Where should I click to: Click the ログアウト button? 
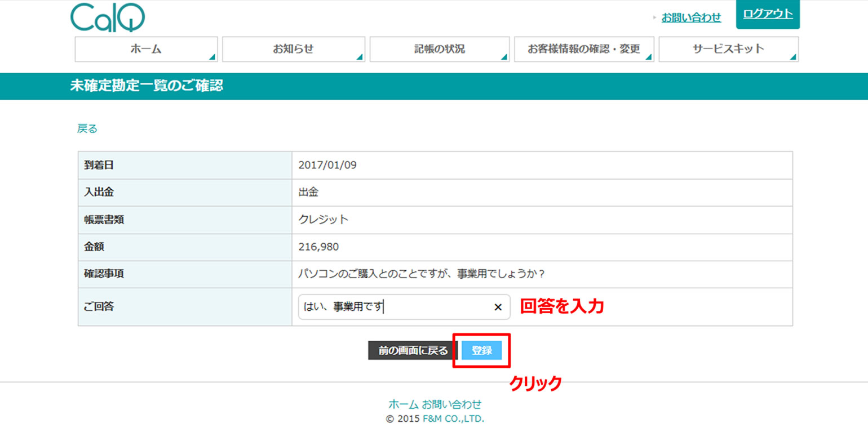click(768, 15)
